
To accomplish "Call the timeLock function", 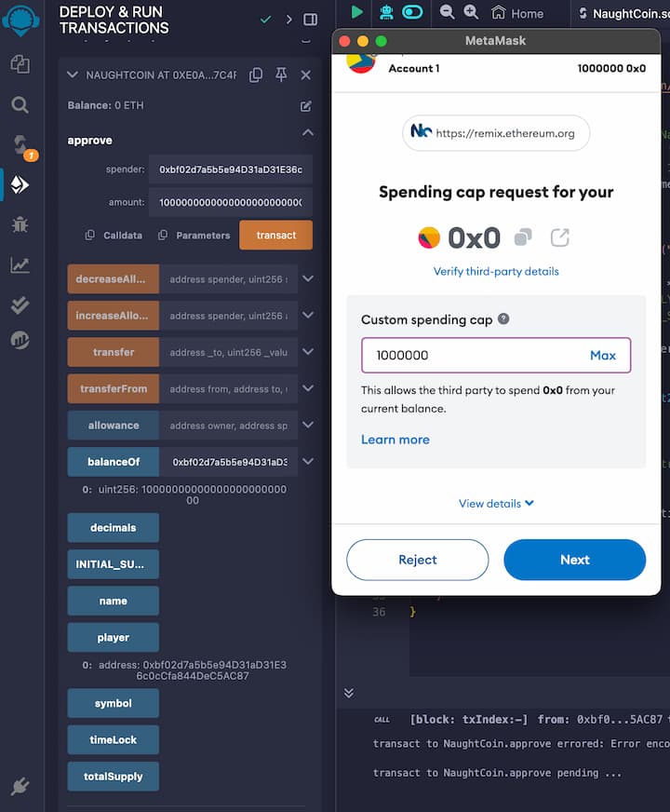I will pos(114,739).
